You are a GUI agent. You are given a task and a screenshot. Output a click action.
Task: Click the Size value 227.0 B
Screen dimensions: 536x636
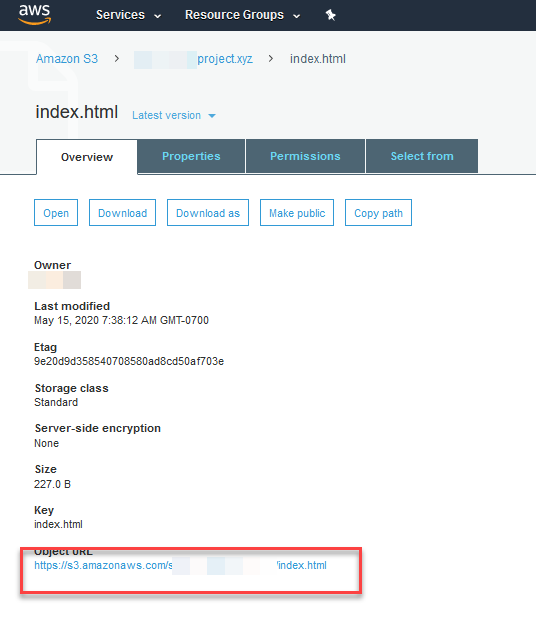point(52,484)
